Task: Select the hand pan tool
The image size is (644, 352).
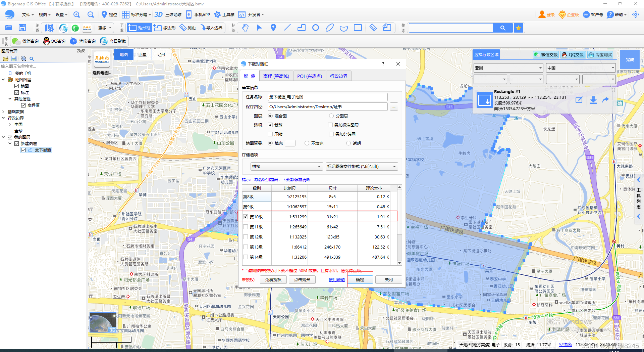Action: (245, 28)
